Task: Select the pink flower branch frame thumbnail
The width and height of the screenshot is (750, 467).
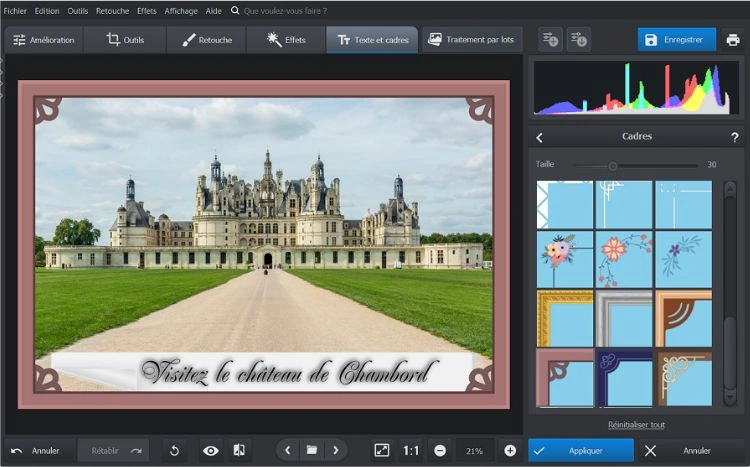Action: 624,259
